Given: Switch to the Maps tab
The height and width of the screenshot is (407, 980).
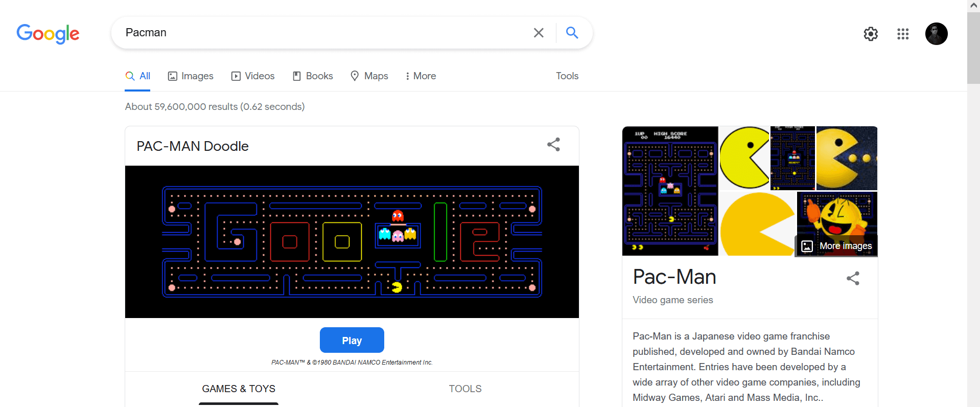Looking at the screenshot, I should click(x=369, y=76).
